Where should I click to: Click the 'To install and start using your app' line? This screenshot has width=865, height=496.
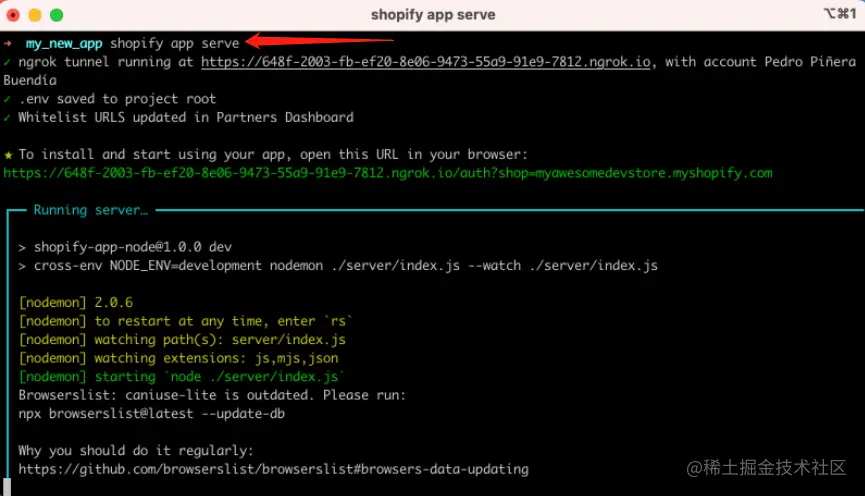pos(273,154)
